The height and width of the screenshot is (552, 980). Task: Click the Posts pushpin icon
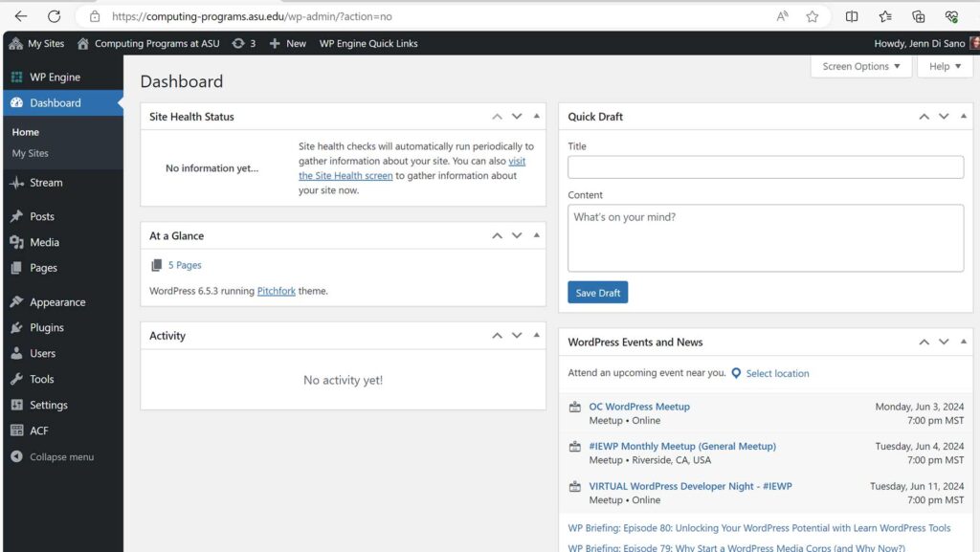pos(17,216)
